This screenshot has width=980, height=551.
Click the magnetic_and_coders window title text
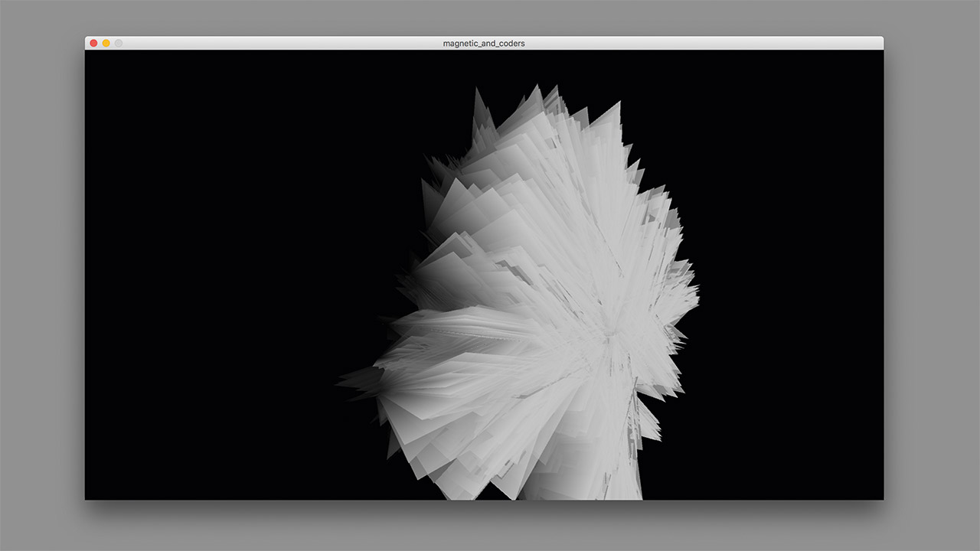pos(484,43)
